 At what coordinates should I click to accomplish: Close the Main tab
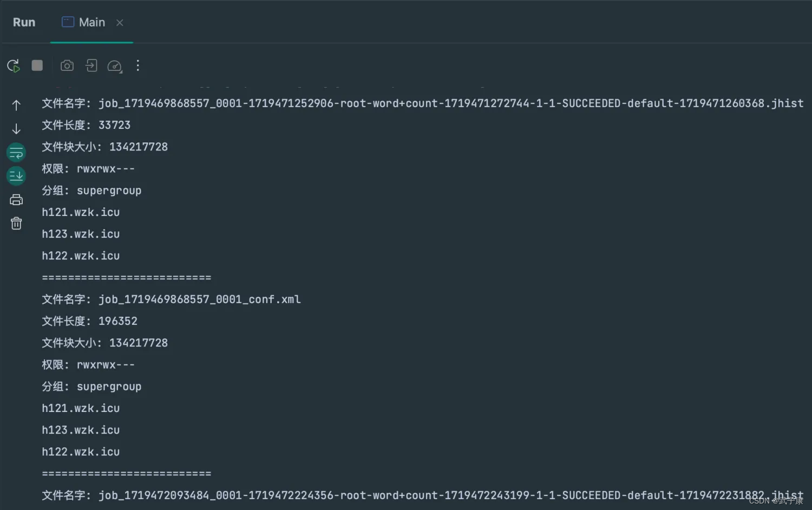120,23
